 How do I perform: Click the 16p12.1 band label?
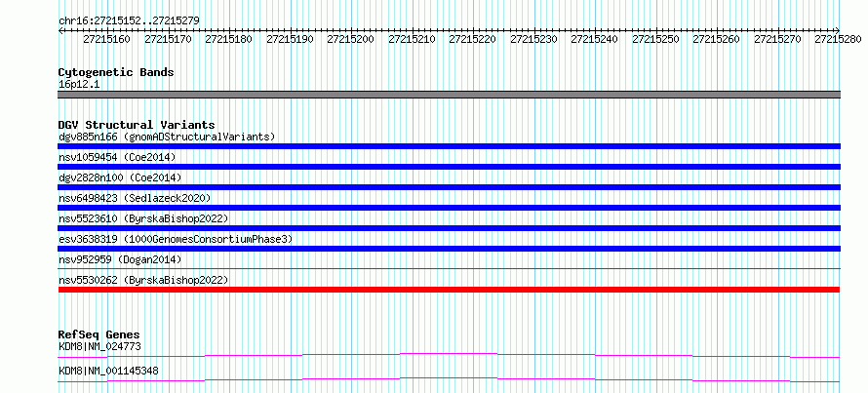pyautogui.click(x=79, y=85)
